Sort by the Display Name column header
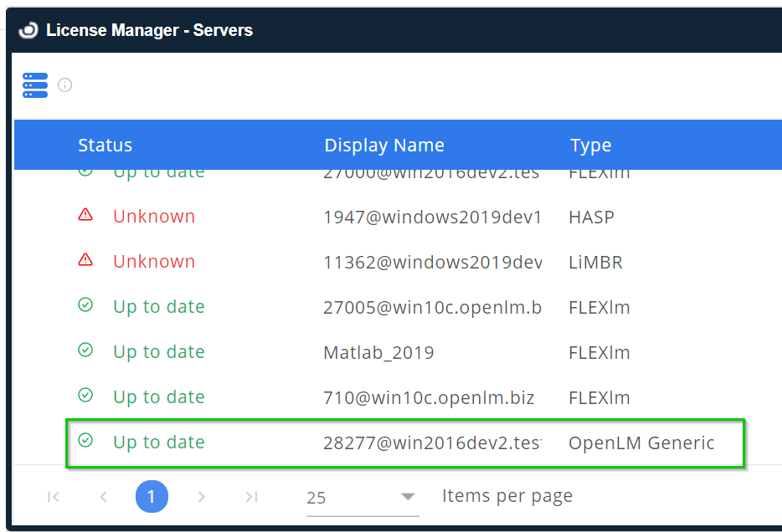The height and width of the screenshot is (532, 782). [x=384, y=146]
